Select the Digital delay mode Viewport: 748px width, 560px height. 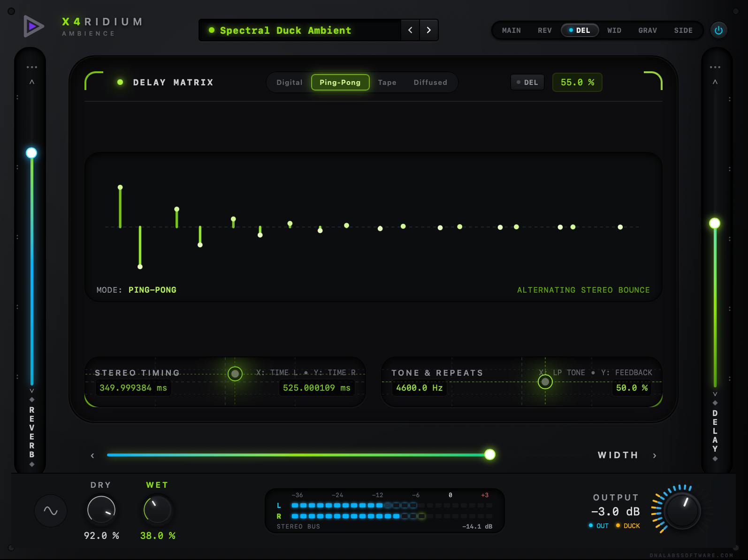point(290,82)
